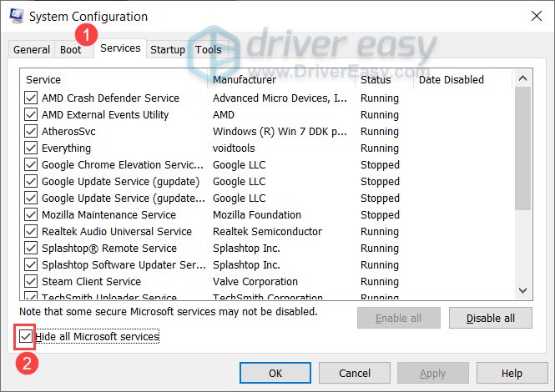Select the AMD External Events Utility row name

[x=105, y=114]
